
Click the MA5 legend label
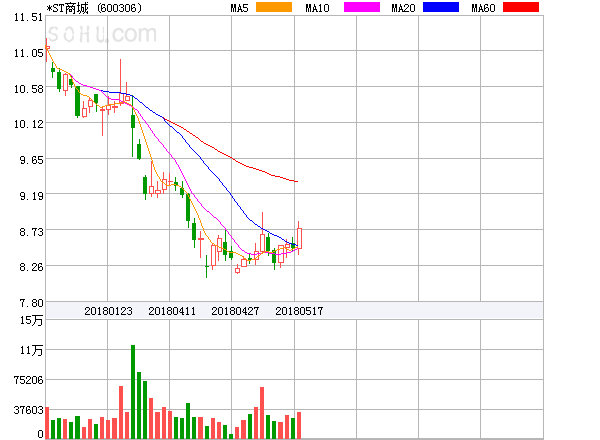point(239,8)
